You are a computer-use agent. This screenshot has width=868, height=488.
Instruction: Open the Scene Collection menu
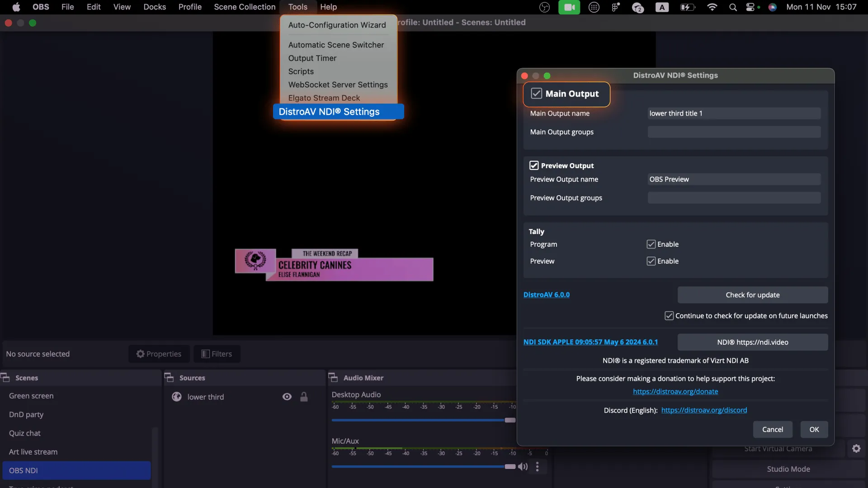(x=245, y=7)
